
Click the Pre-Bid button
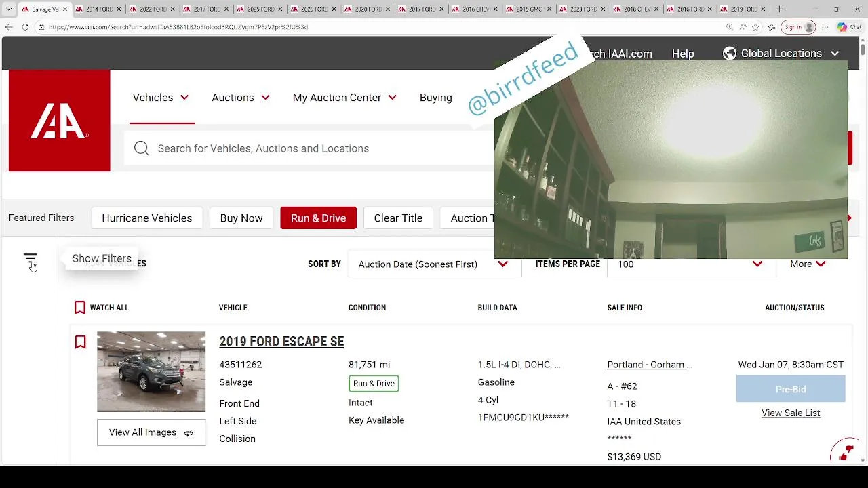coord(791,390)
